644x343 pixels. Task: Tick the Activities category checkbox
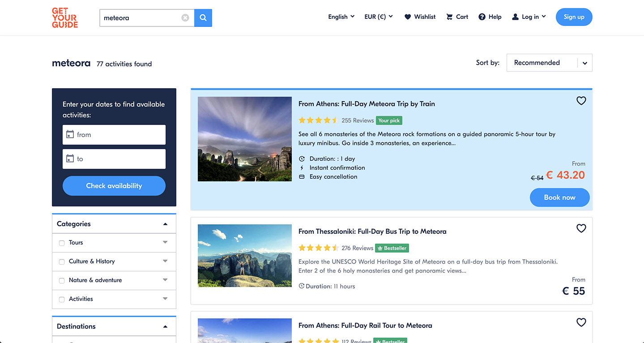[62, 300]
